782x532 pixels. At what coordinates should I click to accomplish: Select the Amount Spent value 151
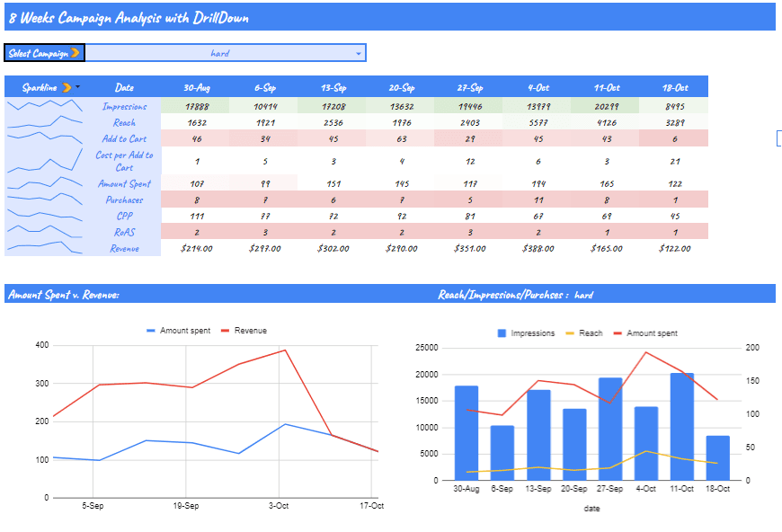[333, 183]
